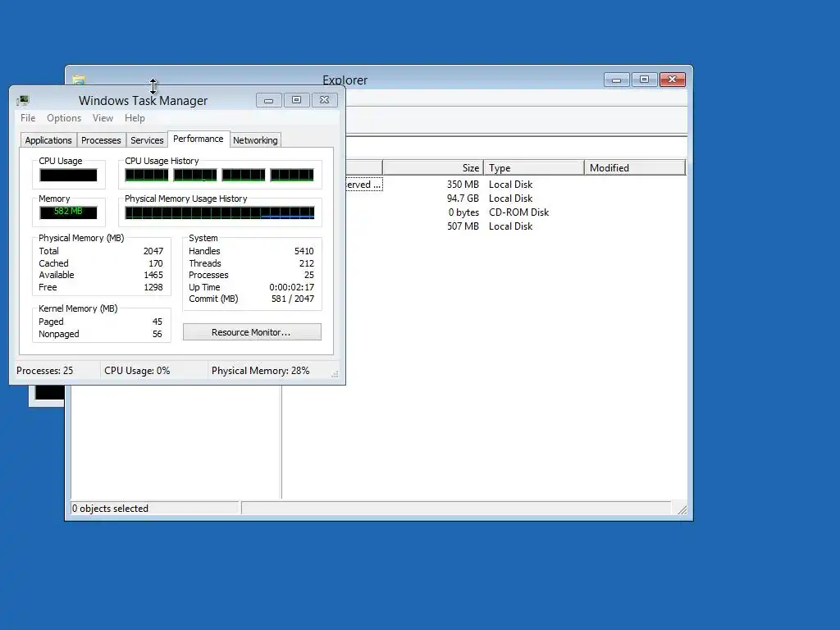Switch to the Networking tab
This screenshot has height=630, width=840.
tap(255, 140)
